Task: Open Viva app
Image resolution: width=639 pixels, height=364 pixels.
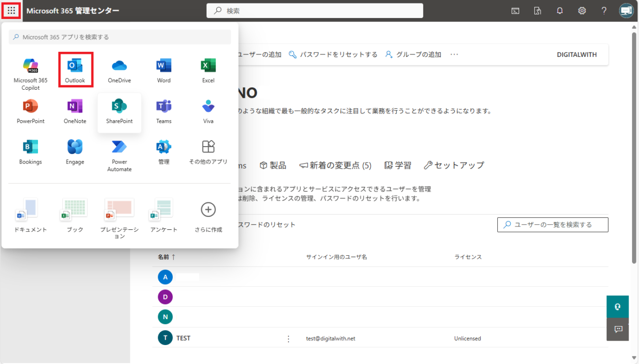Action: tap(208, 111)
